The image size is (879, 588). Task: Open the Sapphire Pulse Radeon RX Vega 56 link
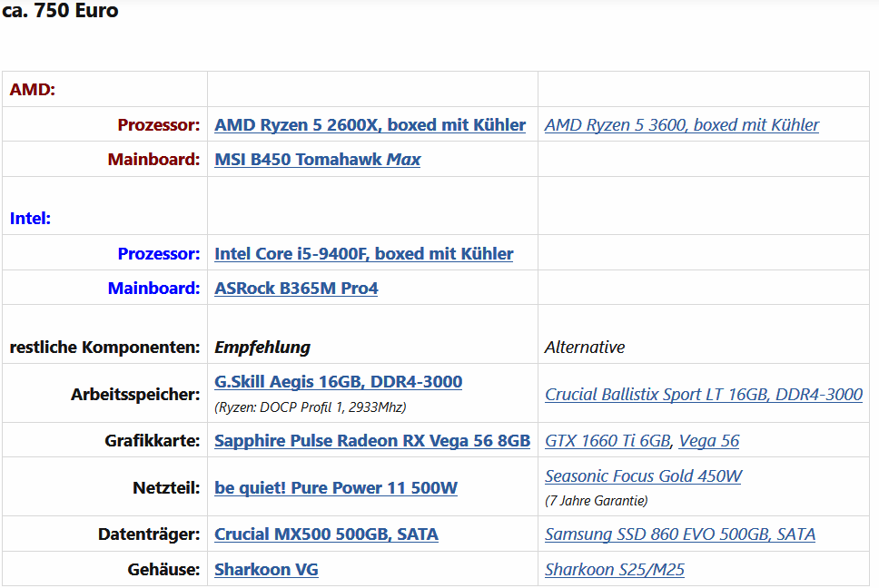(x=372, y=441)
